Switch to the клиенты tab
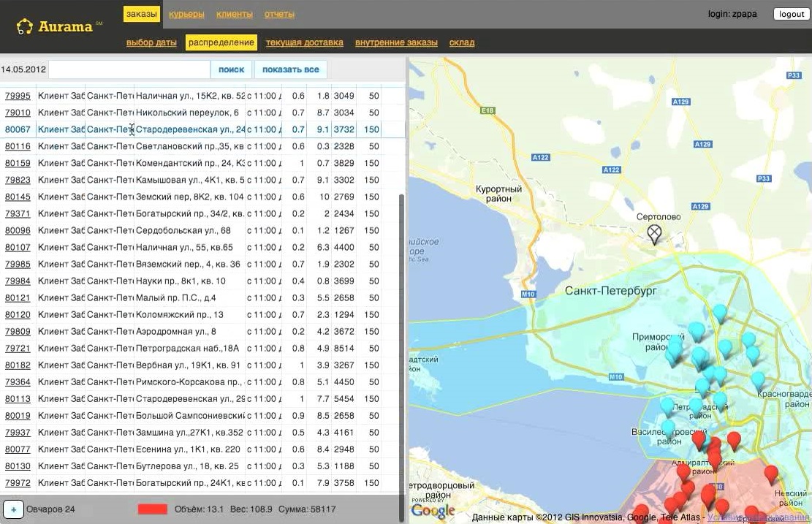Screen dimensions: 812x524 [x=235, y=14]
